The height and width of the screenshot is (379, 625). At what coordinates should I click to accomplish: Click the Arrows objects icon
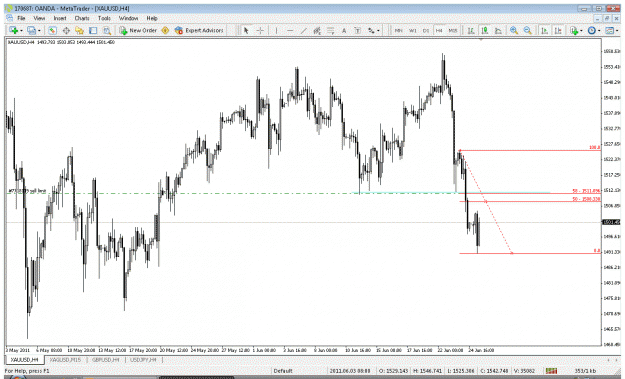click(x=371, y=30)
